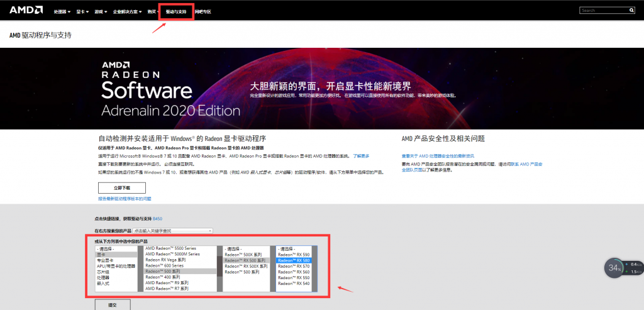Viewport: 644px width, 310px height.
Task: Select Radeon RX 550
Action: (294, 277)
